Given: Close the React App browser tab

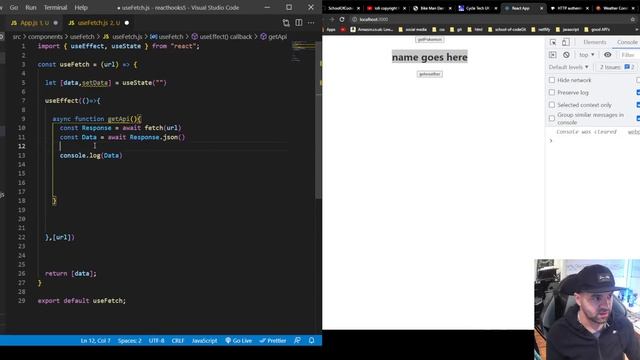Looking at the screenshot, I should (542, 8).
